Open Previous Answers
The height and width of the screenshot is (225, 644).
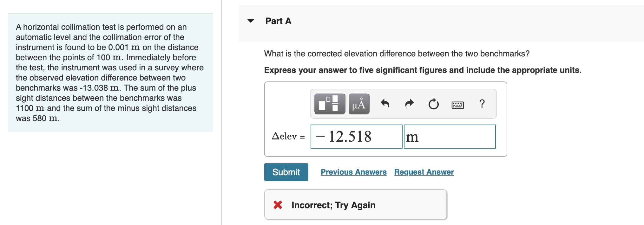353,172
